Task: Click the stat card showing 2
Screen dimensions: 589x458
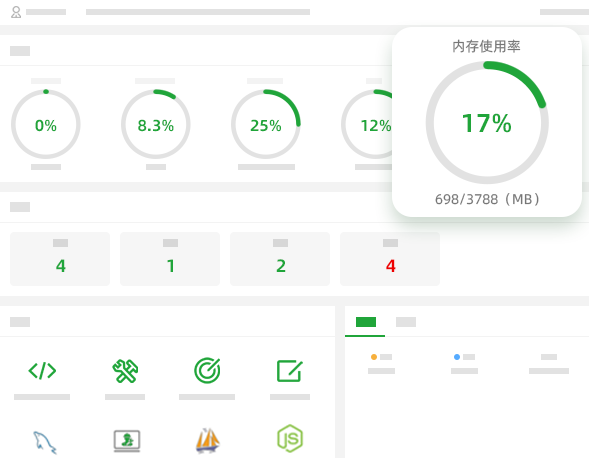Action: tap(280, 259)
